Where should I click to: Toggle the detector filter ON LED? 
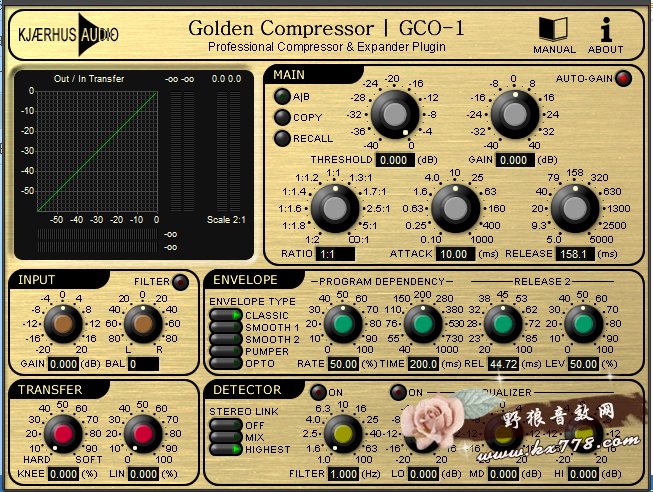click(319, 392)
